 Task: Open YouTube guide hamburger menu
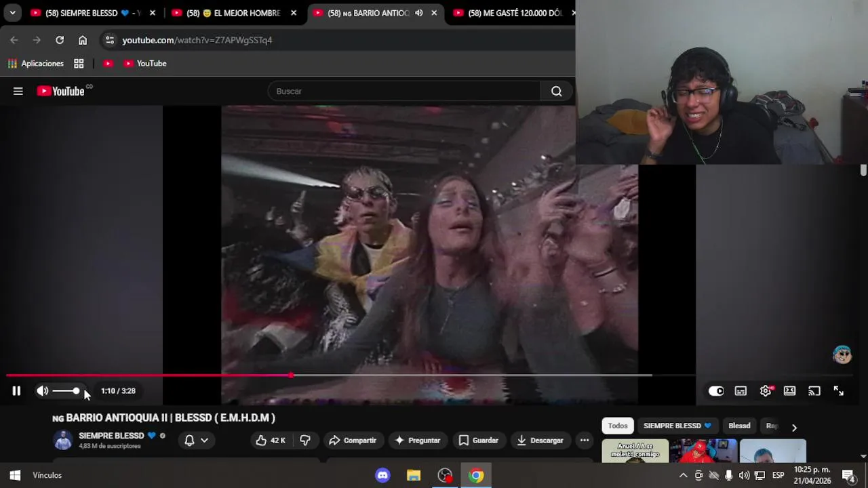[18, 91]
